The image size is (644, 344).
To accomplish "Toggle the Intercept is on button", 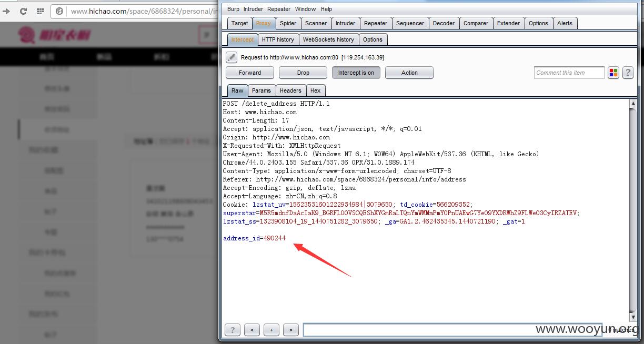I will coord(356,73).
